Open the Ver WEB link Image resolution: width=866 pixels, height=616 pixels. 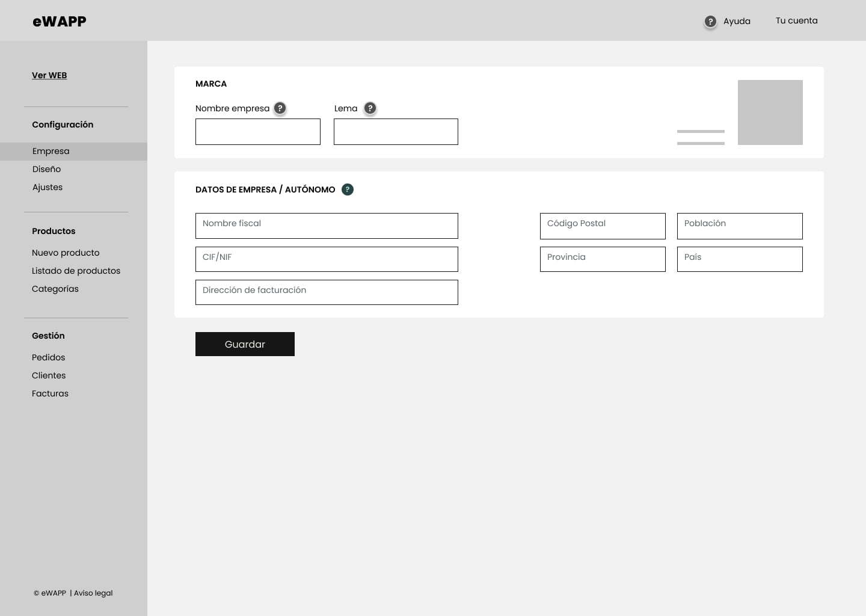tap(49, 75)
